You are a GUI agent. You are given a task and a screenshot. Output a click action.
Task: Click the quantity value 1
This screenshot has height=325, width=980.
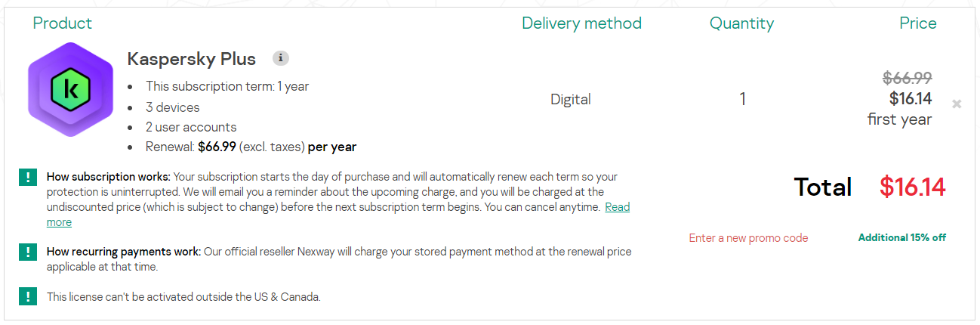click(743, 99)
